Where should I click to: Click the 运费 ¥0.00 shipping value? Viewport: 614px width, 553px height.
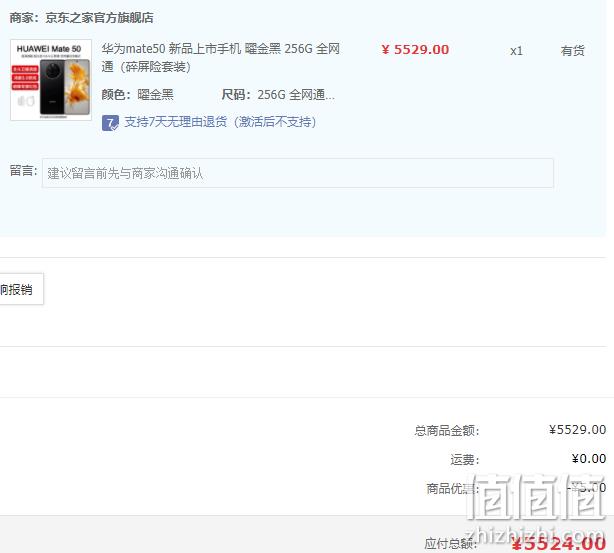point(589,459)
